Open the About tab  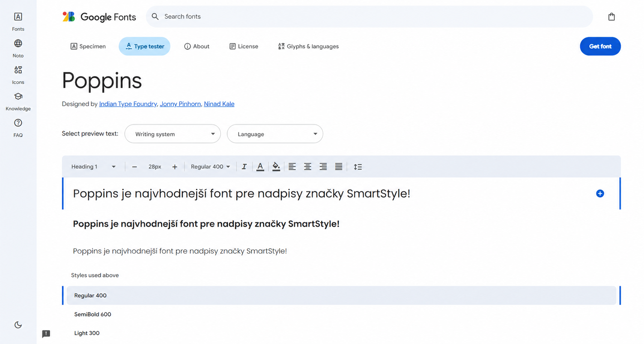coord(197,46)
